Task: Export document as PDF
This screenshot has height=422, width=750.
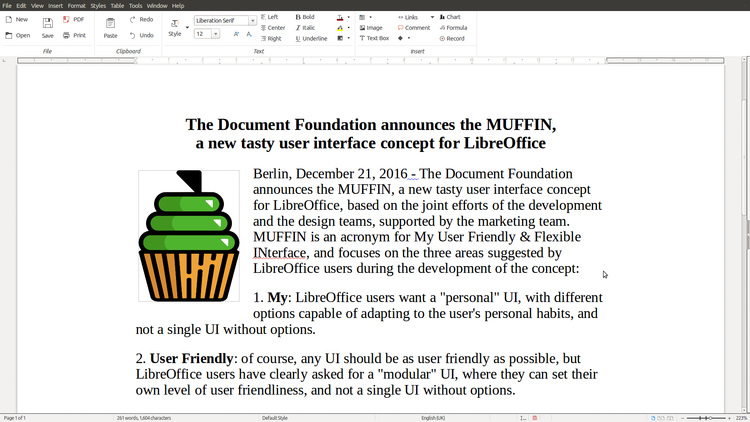Action: 73,19
